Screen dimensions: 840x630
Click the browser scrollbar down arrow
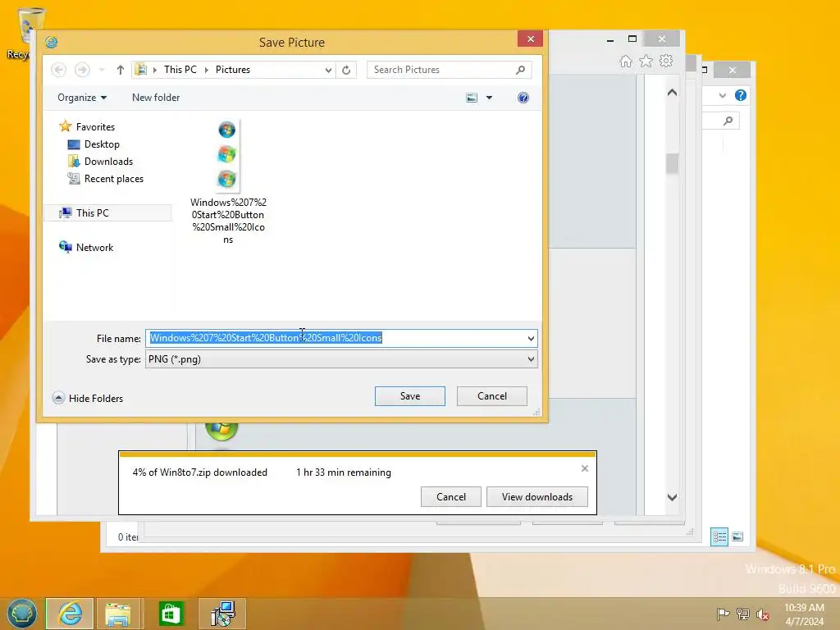(673, 497)
